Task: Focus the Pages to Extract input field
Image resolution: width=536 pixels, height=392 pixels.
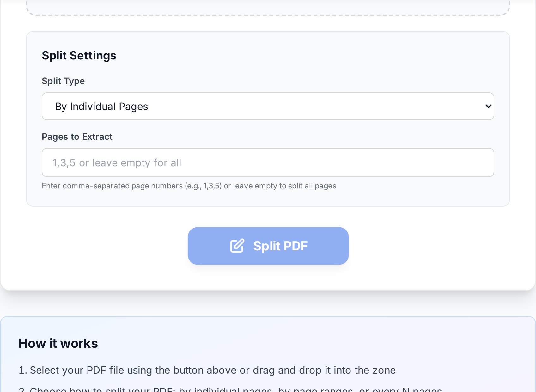Action: click(x=268, y=162)
